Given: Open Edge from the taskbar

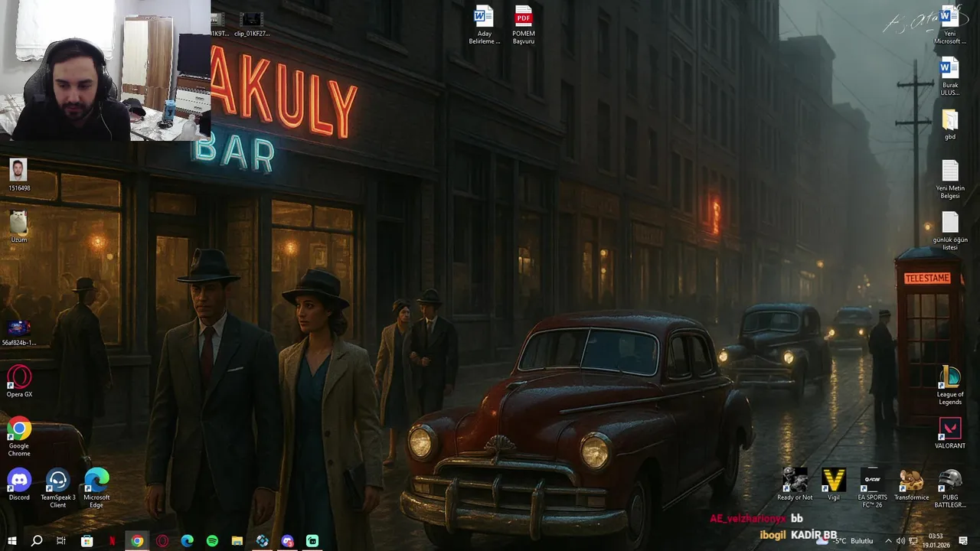Looking at the screenshot, I should (187, 541).
